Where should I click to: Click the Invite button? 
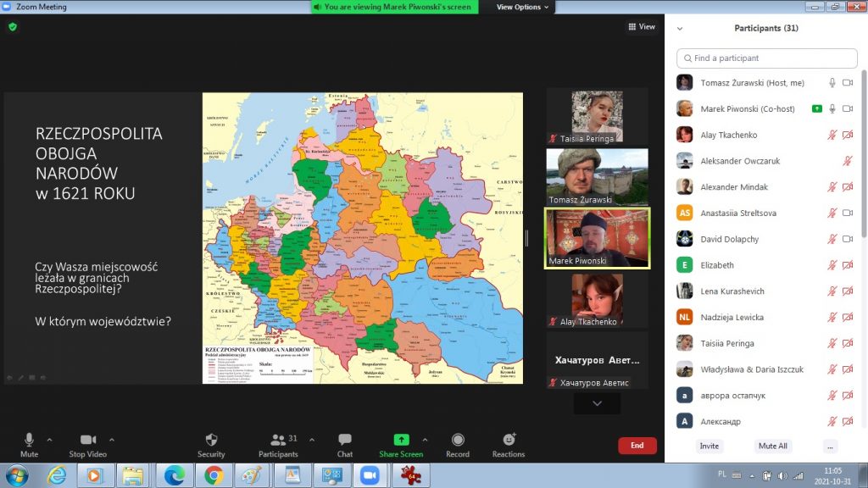tap(709, 446)
